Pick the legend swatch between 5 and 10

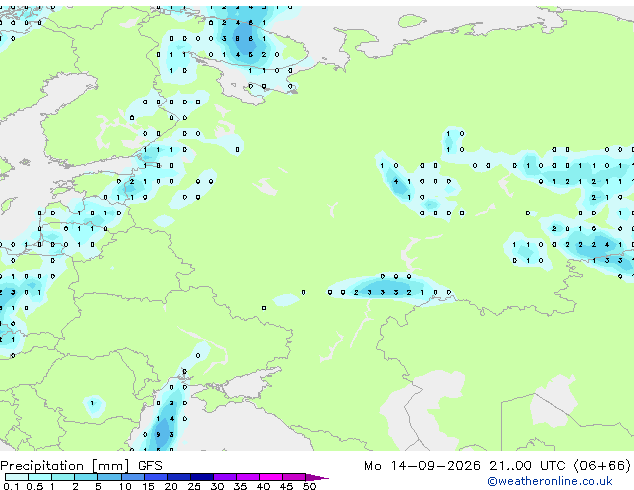click(110, 477)
